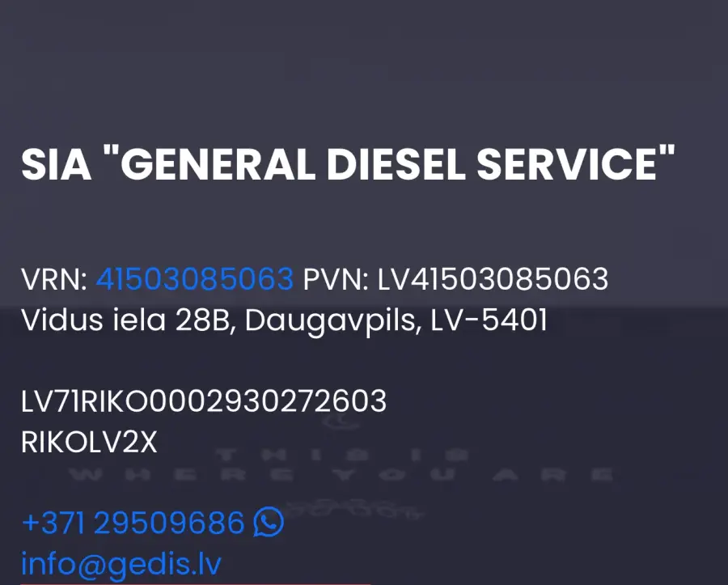Click the word SERVICE in the title

[568, 164]
